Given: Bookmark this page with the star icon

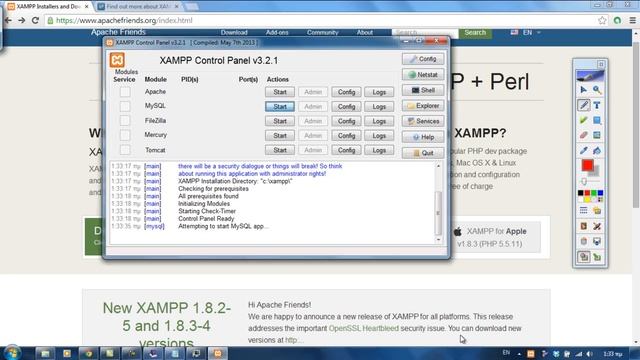Looking at the screenshot, I should 602,20.
